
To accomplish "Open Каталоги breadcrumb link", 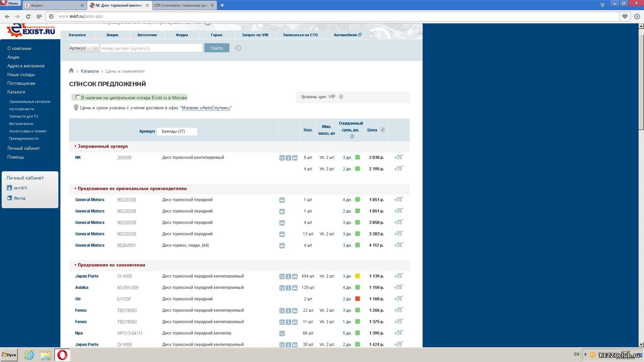I will [x=90, y=71].
